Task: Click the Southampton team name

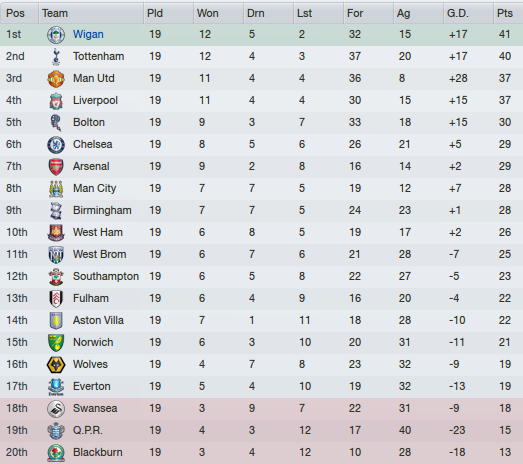Action: click(106, 277)
